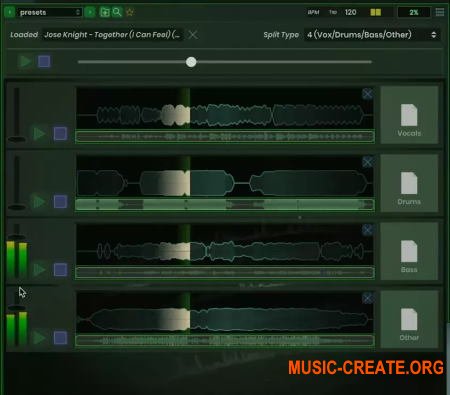Click the Split Type dropdown arrows
This screenshot has height=395, width=450.
pyautogui.click(x=433, y=35)
